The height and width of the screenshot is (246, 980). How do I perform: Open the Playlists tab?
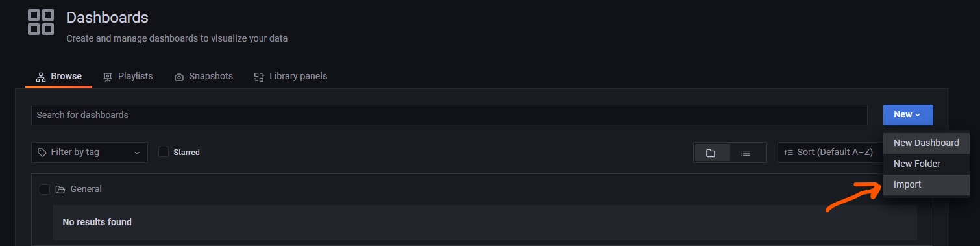[x=128, y=77]
